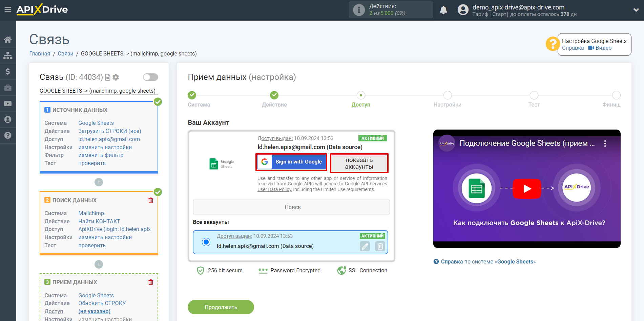Open YouTube video sidebar icon
The width and height of the screenshot is (644, 321).
(x=8, y=104)
